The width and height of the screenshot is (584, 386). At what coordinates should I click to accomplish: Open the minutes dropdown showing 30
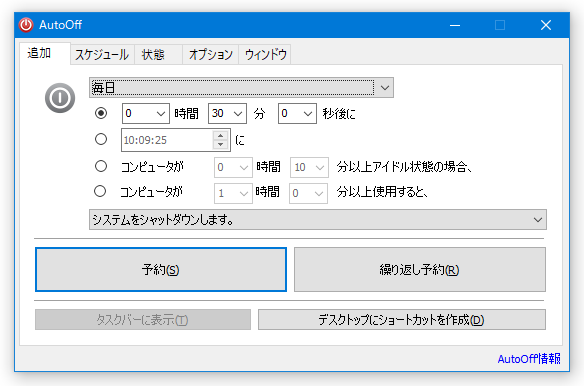pyautogui.click(x=227, y=113)
